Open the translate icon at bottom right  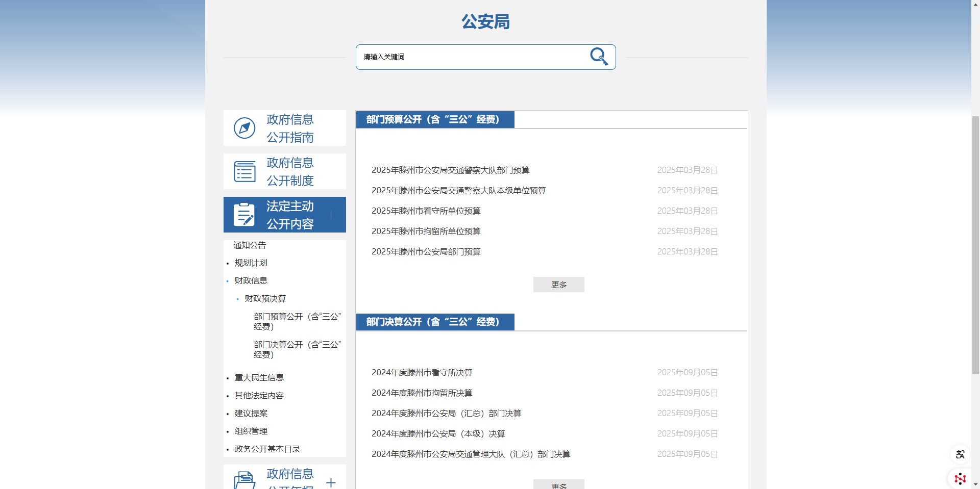click(x=960, y=454)
